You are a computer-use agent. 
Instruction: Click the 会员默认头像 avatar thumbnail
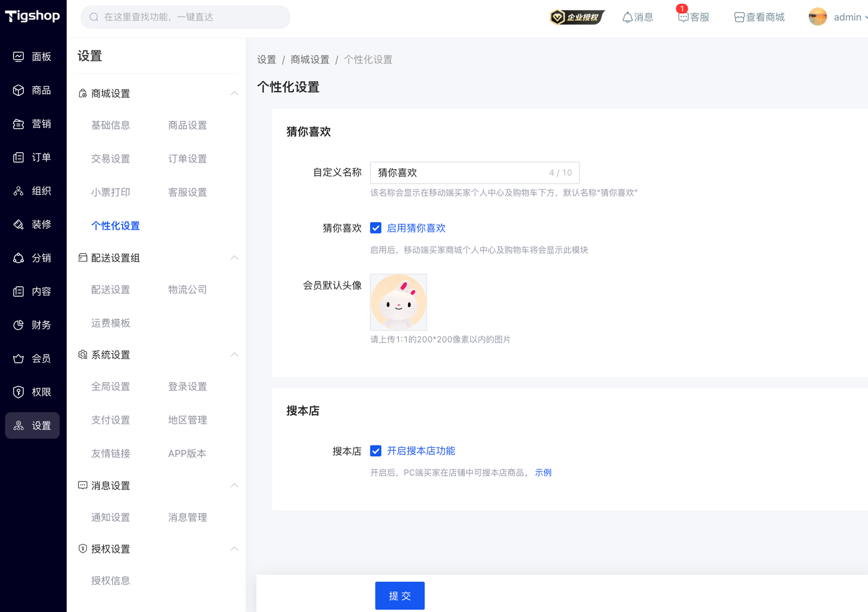398,302
